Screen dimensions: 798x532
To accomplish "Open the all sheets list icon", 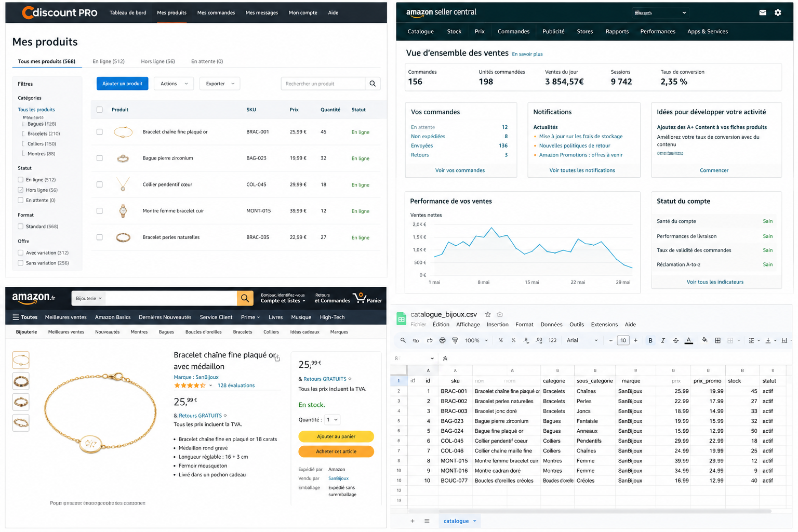I will tap(427, 521).
